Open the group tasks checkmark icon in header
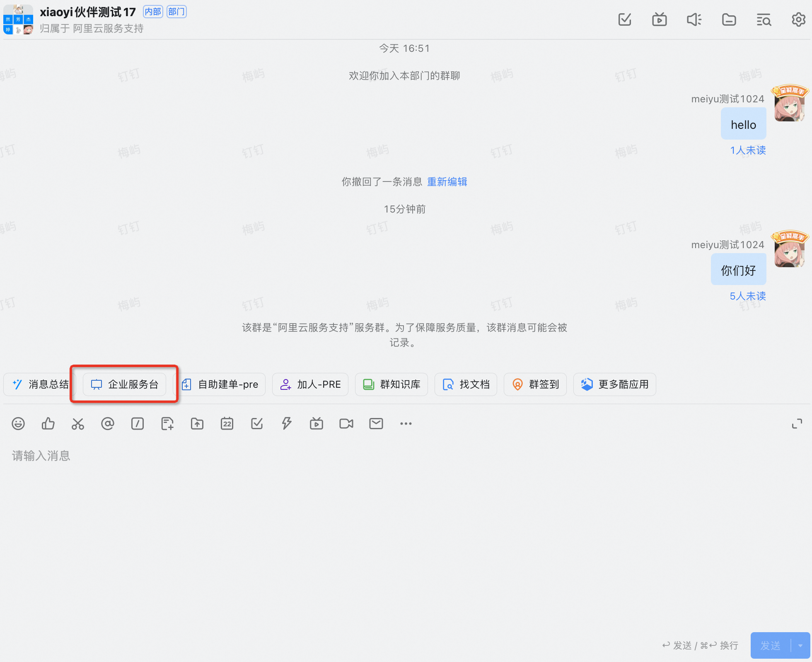 coord(625,19)
